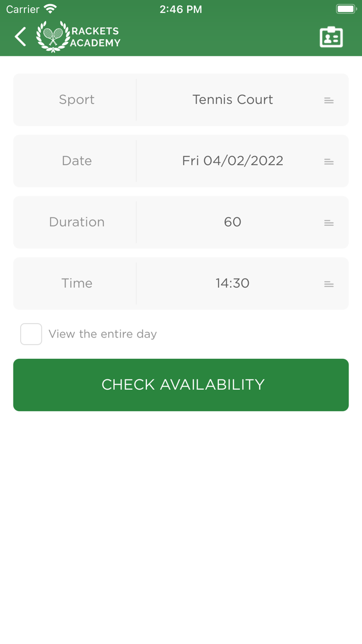Tap the Time field label
This screenshot has width=362, height=644.
click(77, 283)
